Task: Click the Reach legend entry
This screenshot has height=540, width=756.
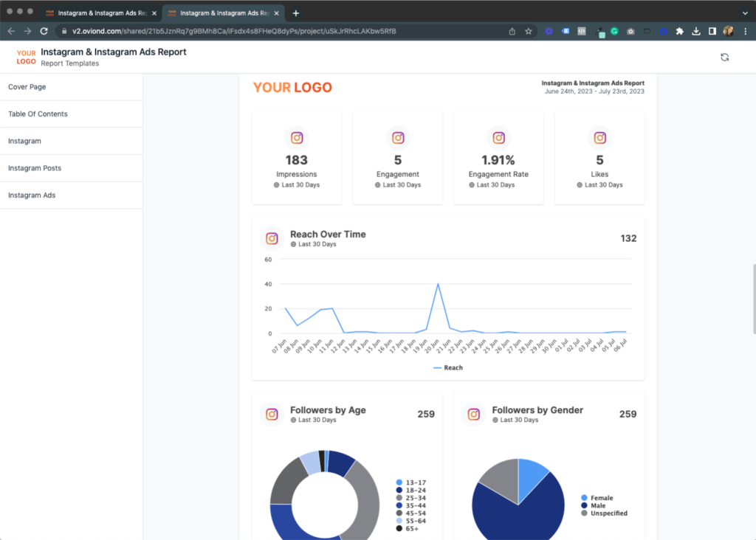Action: [x=448, y=367]
